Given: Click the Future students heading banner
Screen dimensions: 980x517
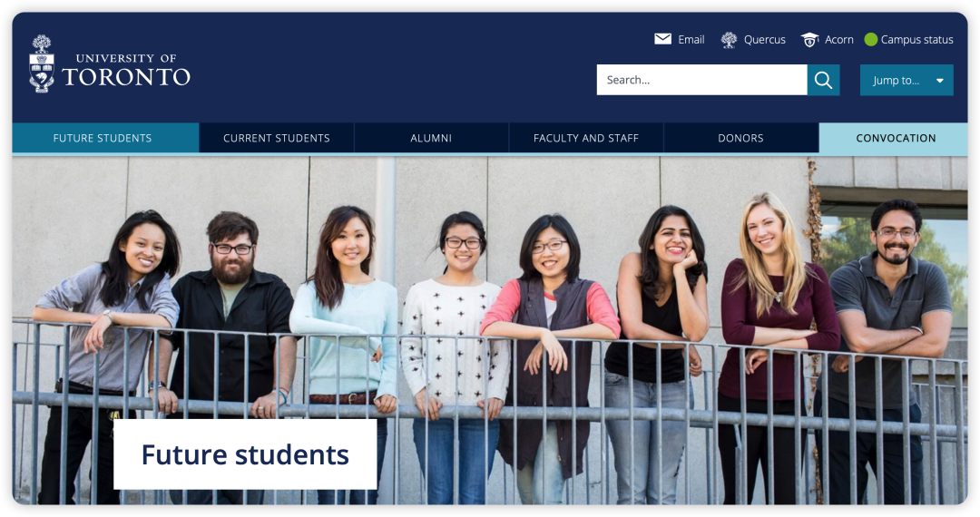Looking at the screenshot, I should click(245, 454).
